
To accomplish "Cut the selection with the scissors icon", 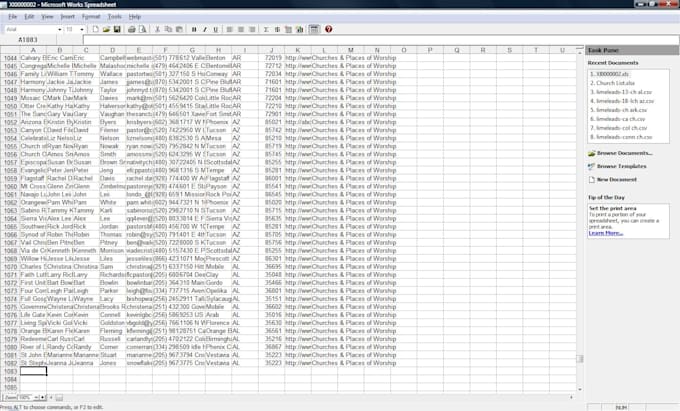I will pyautogui.click(x=157, y=29).
